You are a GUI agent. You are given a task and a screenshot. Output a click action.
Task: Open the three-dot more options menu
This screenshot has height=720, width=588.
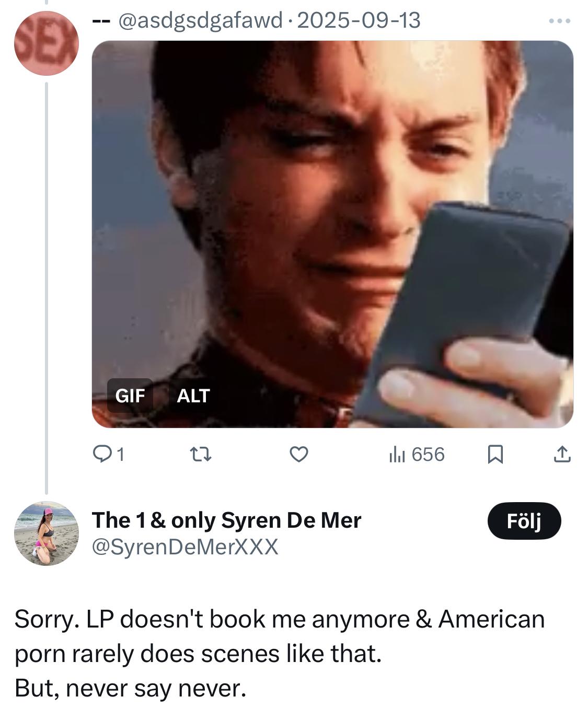click(560, 21)
